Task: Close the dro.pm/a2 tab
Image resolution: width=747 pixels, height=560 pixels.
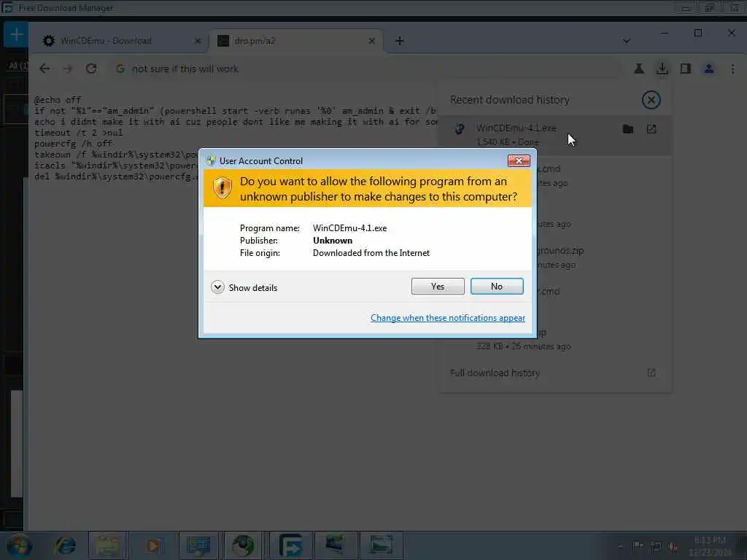Action: (371, 41)
